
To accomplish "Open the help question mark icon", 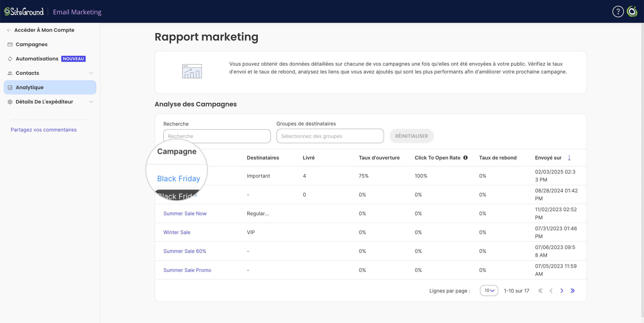I will click(x=618, y=12).
